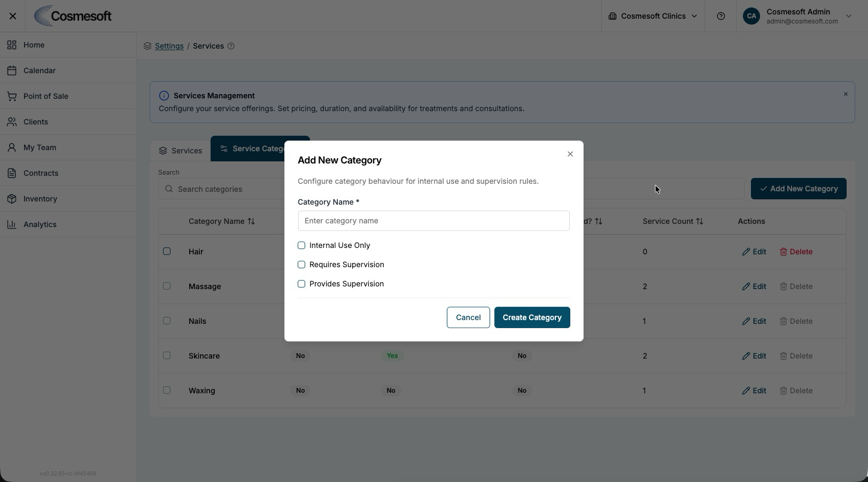Edit the Waxing category
This screenshot has height=482, width=868.
click(x=754, y=391)
